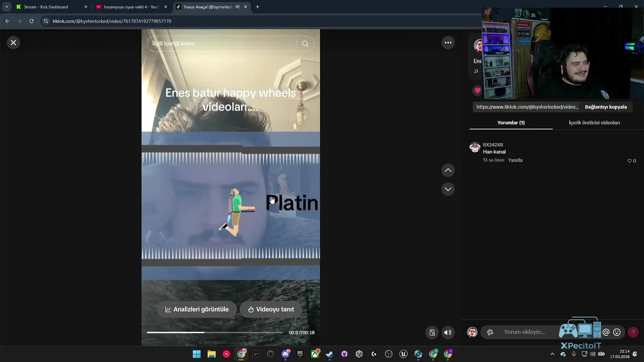Go to previous video with up chevron
Screen dimensions: 644x362
click(448, 170)
